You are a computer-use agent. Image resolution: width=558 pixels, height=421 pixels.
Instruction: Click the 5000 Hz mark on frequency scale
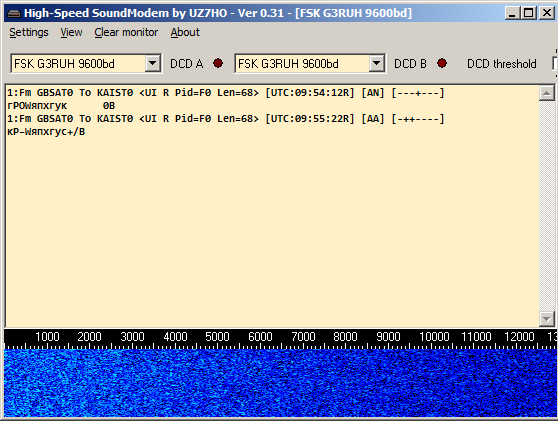click(217, 337)
